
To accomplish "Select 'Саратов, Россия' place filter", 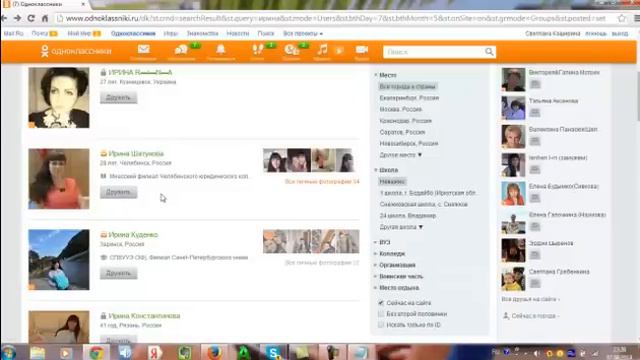I will pyautogui.click(x=402, y=132).
